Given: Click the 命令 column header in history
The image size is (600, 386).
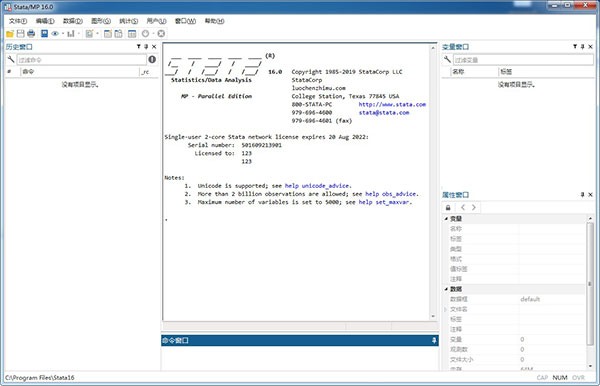Looking at the screenshot, I should tap(80, 72).
